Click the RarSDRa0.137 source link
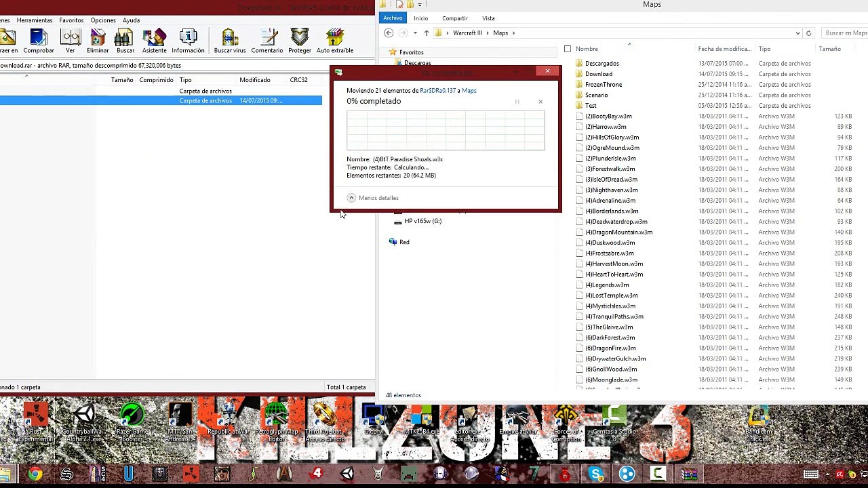 438,90
